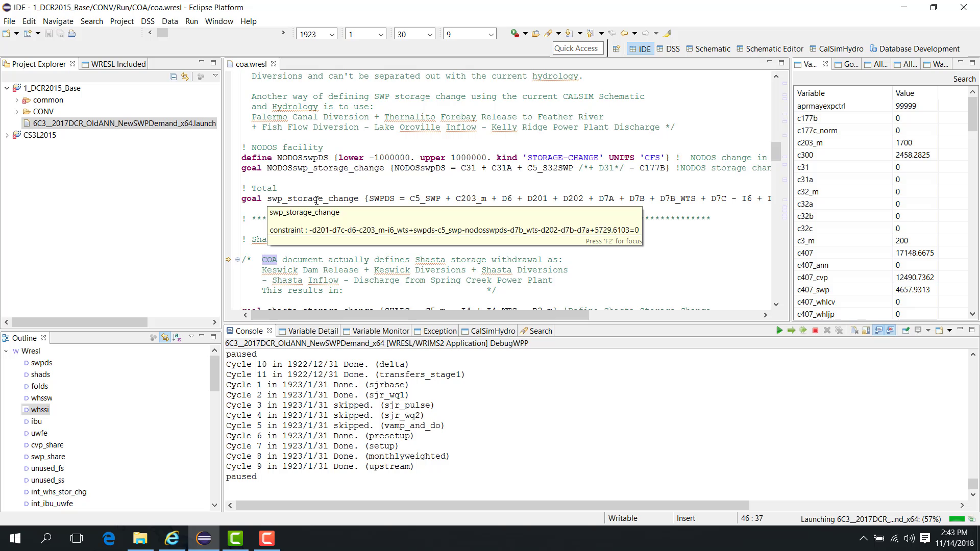This screenshot has width=980, height=551.
Task: Toggle Show Console on standard error change
Action: point(891,331)
